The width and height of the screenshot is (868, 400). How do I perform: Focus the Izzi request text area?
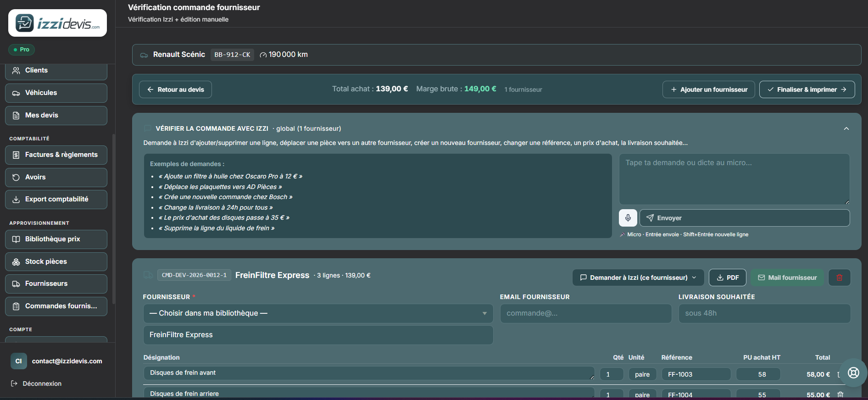click(734, 179)
